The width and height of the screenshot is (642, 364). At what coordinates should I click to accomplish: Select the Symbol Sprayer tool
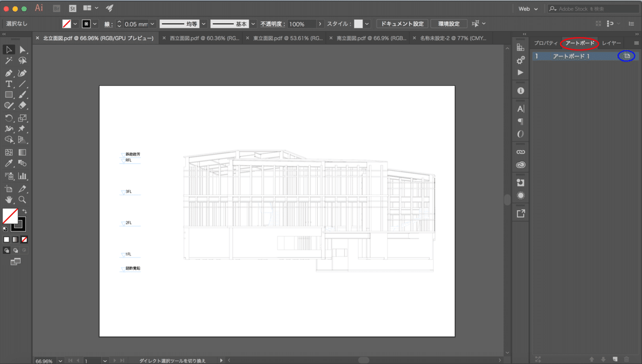pos(9,176)
